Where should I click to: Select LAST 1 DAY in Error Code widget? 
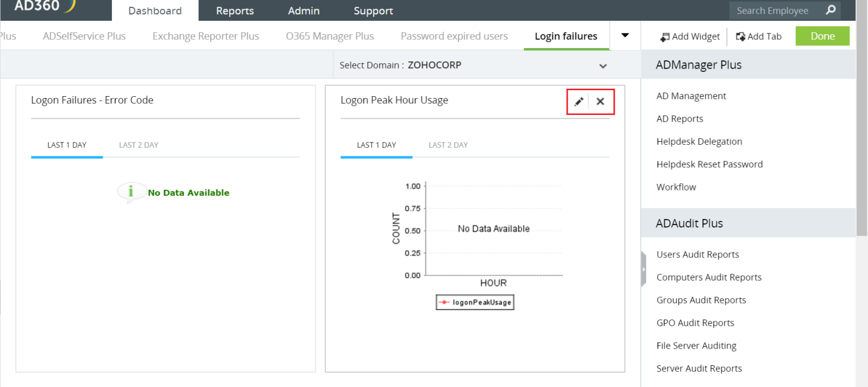pyautogui.click(x=67, y=145)
